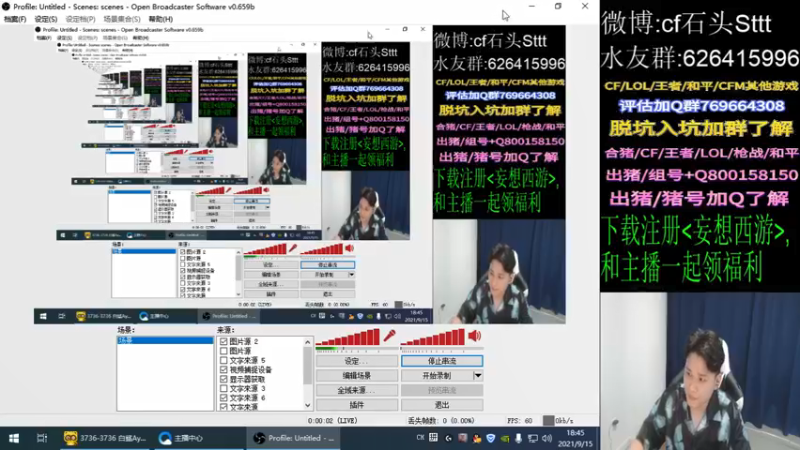
Task: Open the input method grid icon in tray
Action: click(434, 438)
